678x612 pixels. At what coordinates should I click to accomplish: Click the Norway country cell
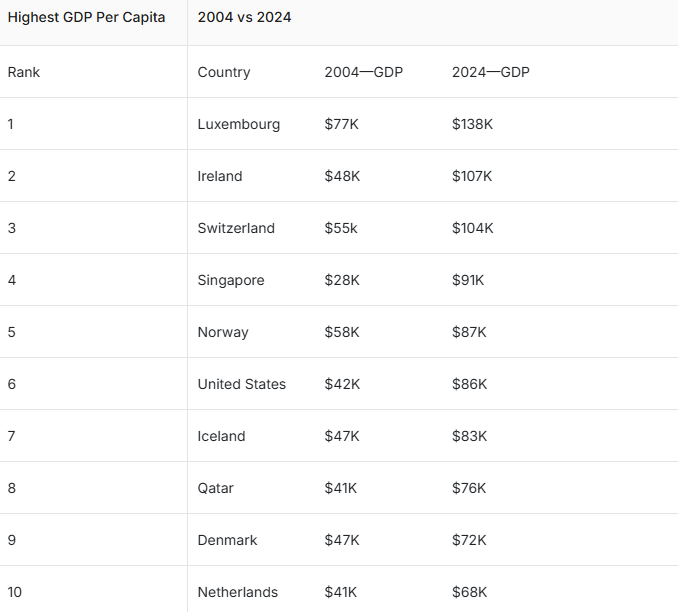click(223, 332)
